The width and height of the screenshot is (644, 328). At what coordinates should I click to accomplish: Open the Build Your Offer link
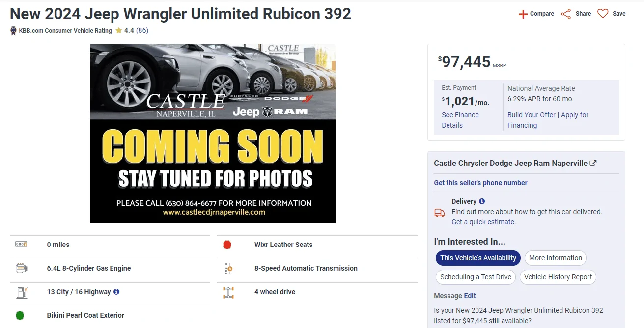click(x=532, y=115)
